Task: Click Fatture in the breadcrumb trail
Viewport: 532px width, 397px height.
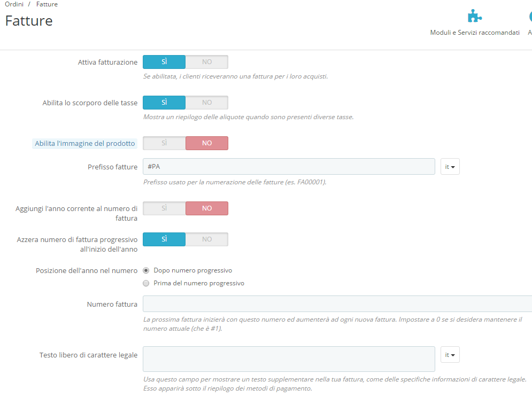Action: pyautogui.click(x=47, y=4)
